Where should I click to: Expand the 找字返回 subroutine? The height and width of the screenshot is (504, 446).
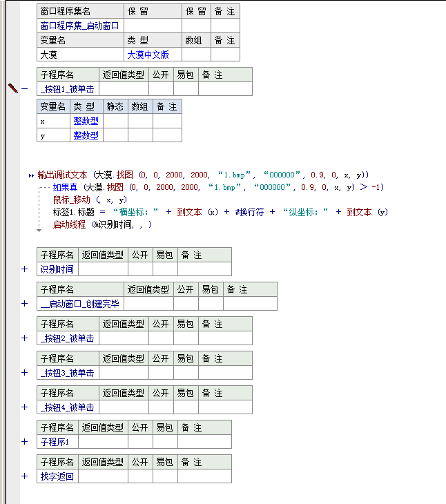(x=24, y=476)
